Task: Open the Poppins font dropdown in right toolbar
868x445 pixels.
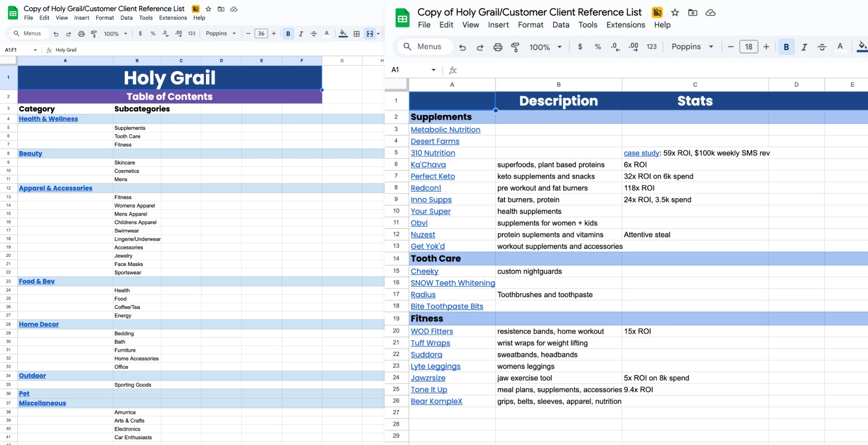Action: (692, 47)
